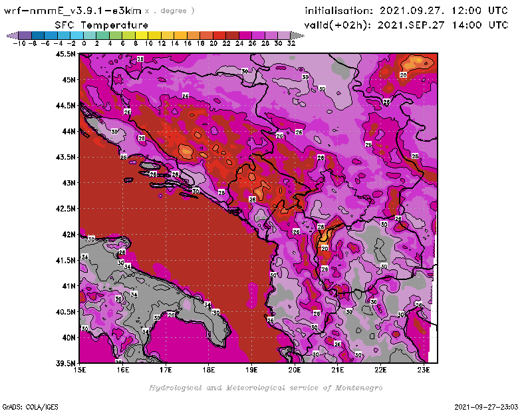Viewport: 532px width, 411px height.
Task: Click the model name text wrf-nmmE_v3.9.1-e3km
Action: pyautogui.click(x=72, y=11)
